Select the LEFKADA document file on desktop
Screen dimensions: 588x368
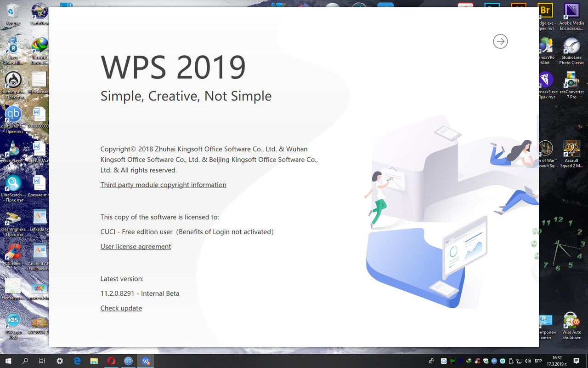pos(39,152)
